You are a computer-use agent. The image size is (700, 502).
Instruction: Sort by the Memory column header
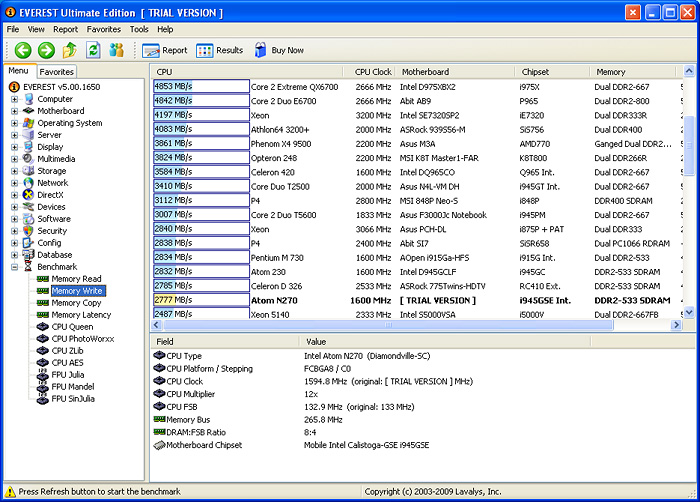tap(633, 72)
